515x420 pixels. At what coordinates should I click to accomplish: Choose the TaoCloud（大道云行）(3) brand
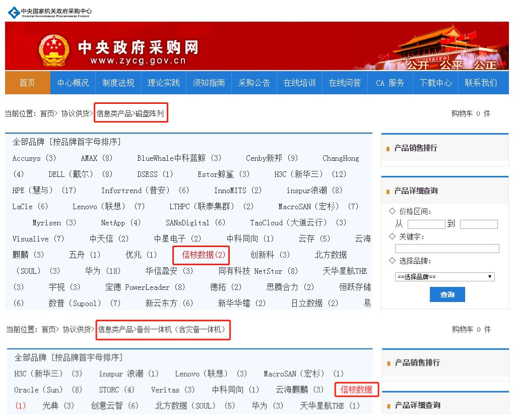298,223
